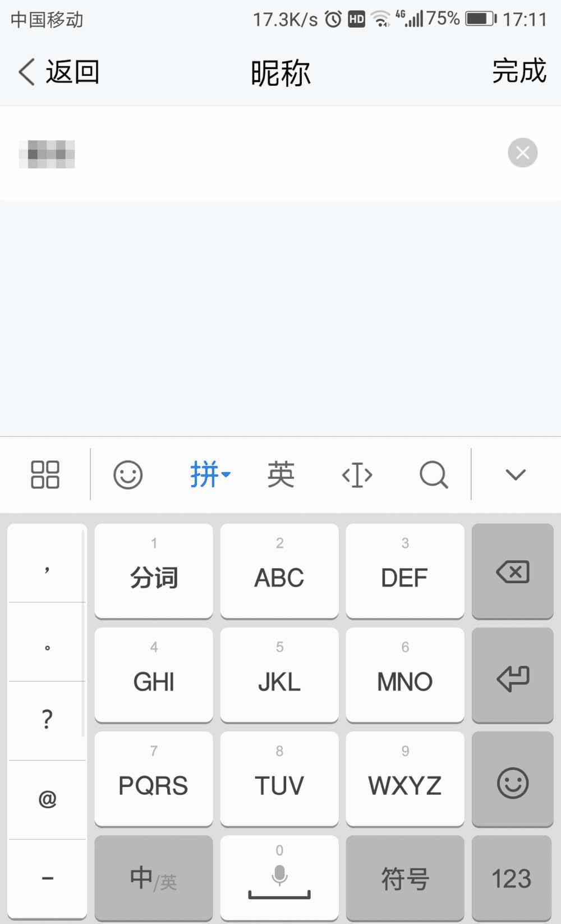
Task: Tap the keyboard search magnifier icon
Action: pyautogui.click(x=434, y=475)
